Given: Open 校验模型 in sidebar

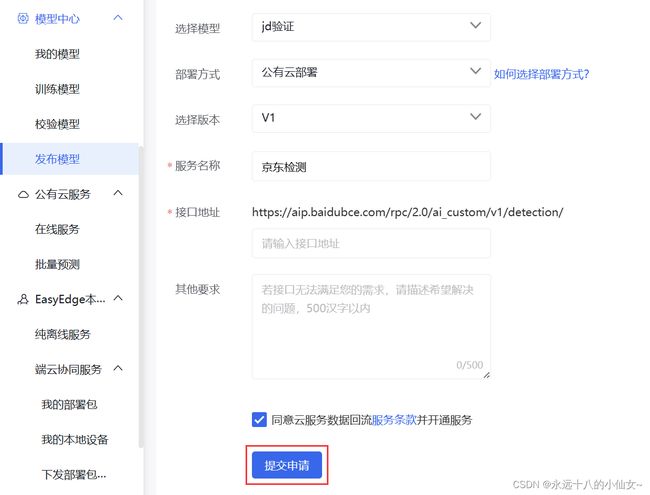Looking at the screenshot, I should [57, 124].
